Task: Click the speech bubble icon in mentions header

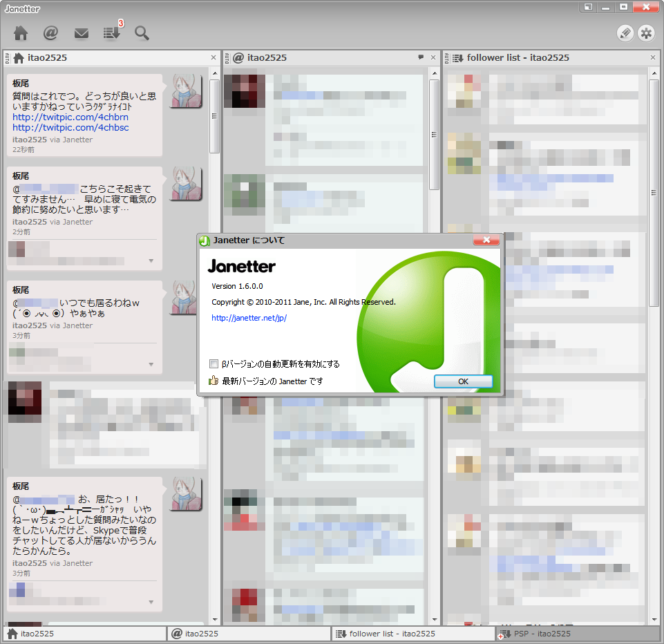Action: click(x=421, y=57)
